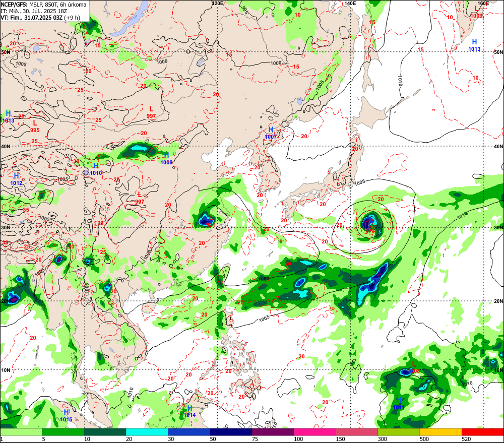
Task: Click the legend value '300'
Action: (382, 439)
